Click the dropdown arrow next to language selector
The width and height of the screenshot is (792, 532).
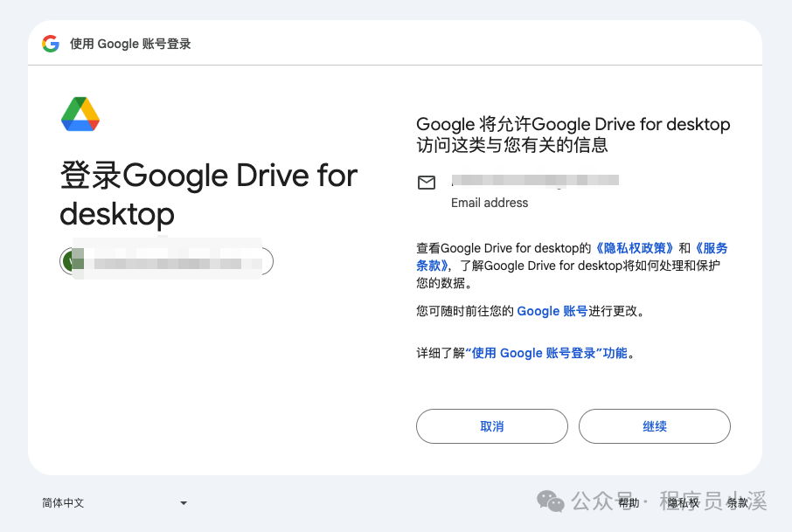[183, 503]
